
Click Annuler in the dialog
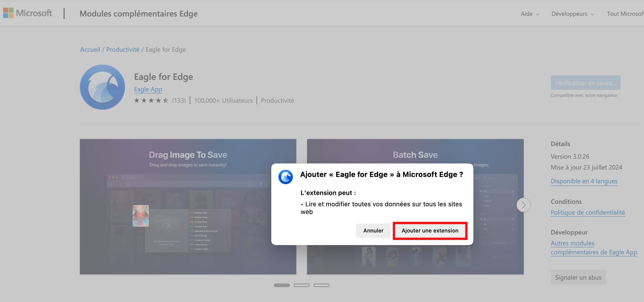(x=373, y=231)
